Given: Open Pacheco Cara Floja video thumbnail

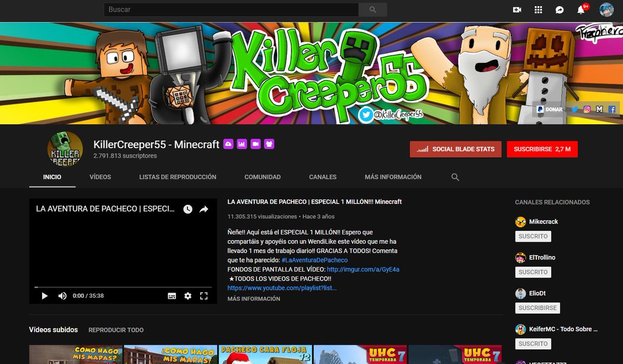Looking at the screenshot, I should coord(265,355).
